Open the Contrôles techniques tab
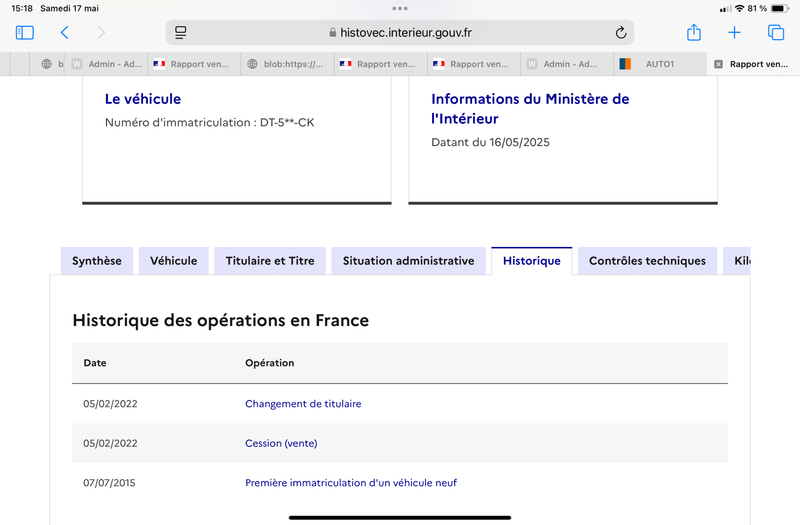Viewport: 800px width, 525px height. point(647,261)
